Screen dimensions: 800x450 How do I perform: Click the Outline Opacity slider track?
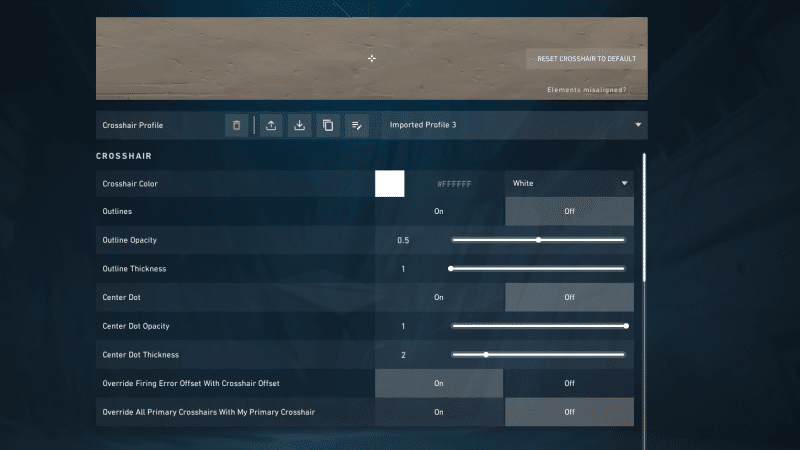580,240
